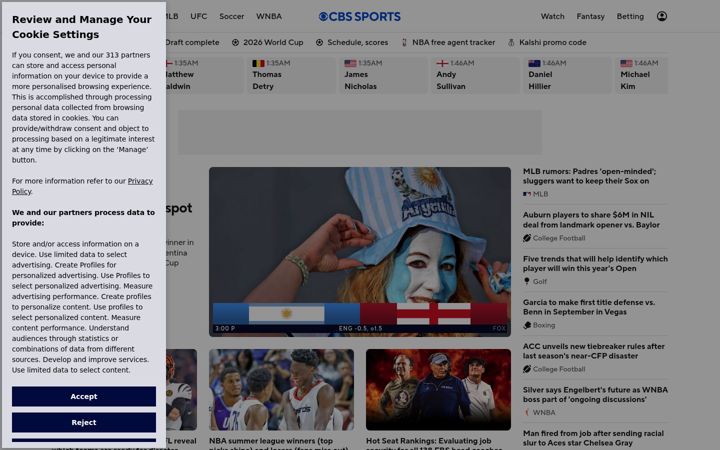Read Garcia first title defense vs. Benn headline
This screenshot has width=720, height=450.
point(589,307)
